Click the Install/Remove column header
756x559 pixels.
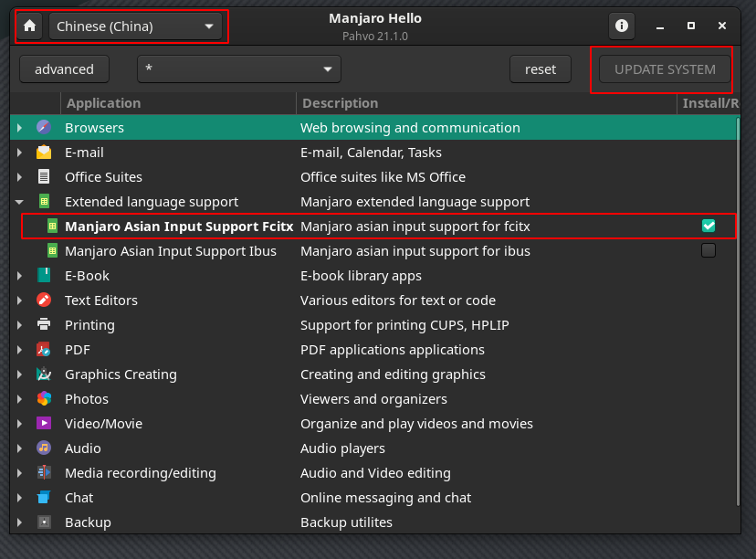[x=709, y=102]
